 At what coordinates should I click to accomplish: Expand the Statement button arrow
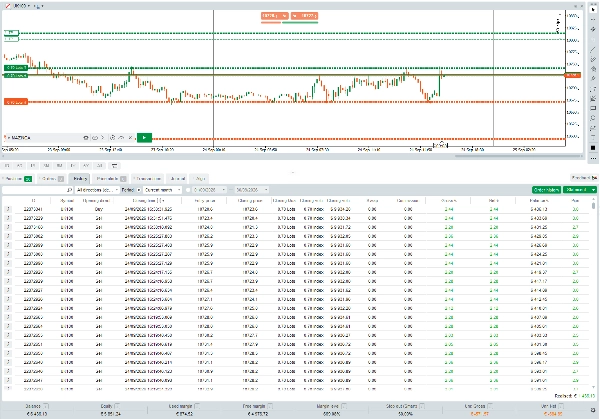point(593,190)
